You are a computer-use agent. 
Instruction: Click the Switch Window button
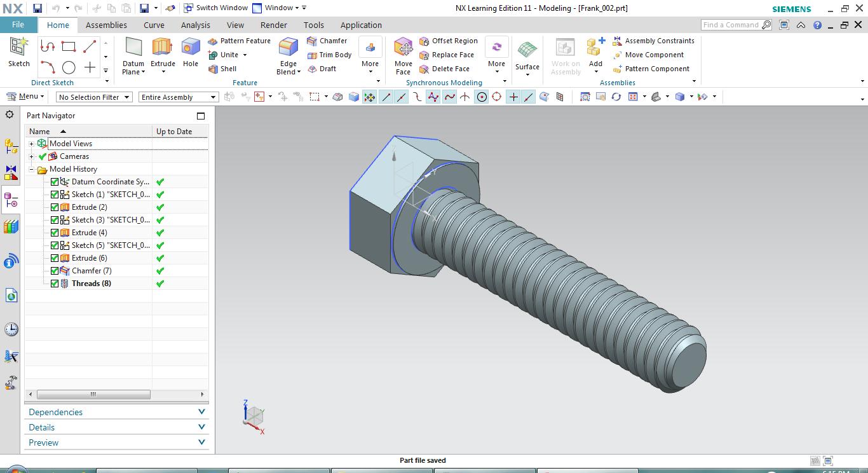tap(215, 8)
